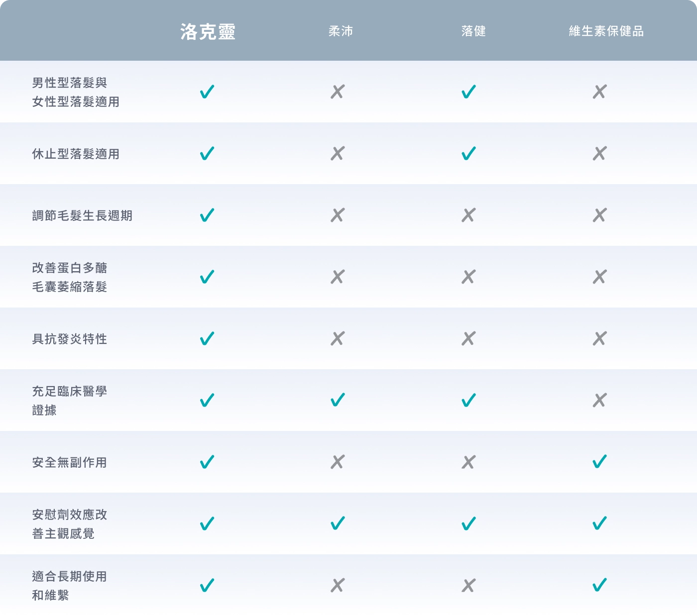This screenshot has width=697, height=616.
Task: Click 維生素保健品 cross in 具抗發炎特性 row
Action: pos(599,338)
